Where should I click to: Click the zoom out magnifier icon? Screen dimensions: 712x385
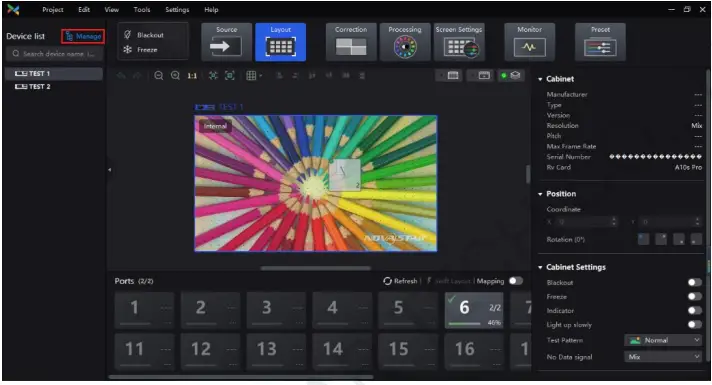click(158, 76)
